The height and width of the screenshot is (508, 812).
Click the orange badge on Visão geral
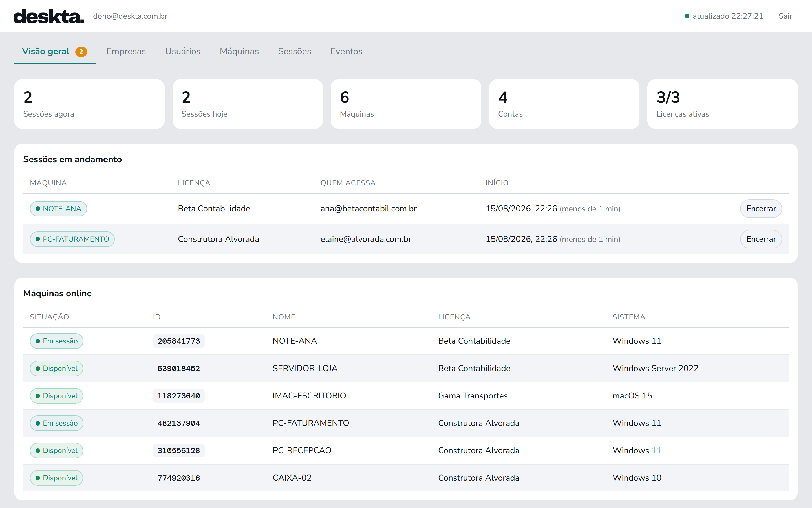pyautogui.click(x=81, y=52)
